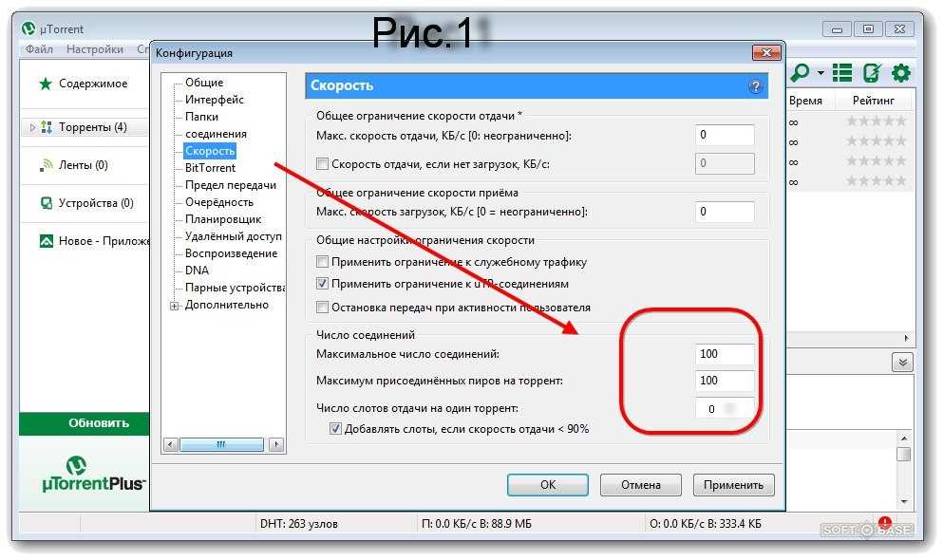The height and width of the screenshot is (560, 943).
Task: Open the search dropdown arrow
Action: (x=820, y=73)
